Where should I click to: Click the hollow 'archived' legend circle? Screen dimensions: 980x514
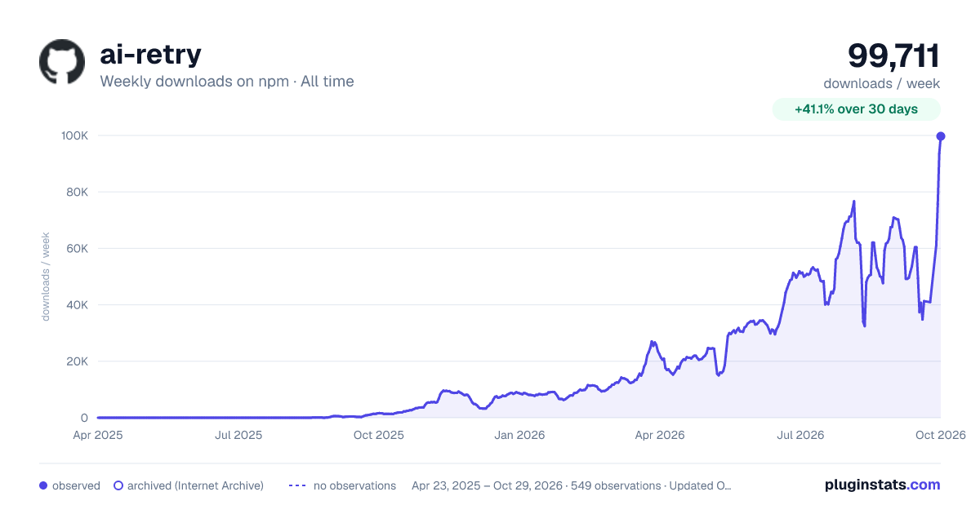coord(118,485)
